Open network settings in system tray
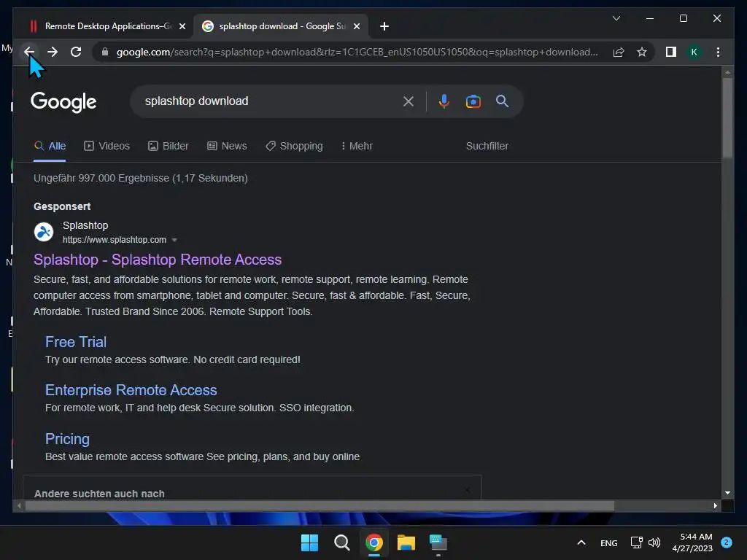The height and width of the screenshot is (560, 747). coord(636,542)
